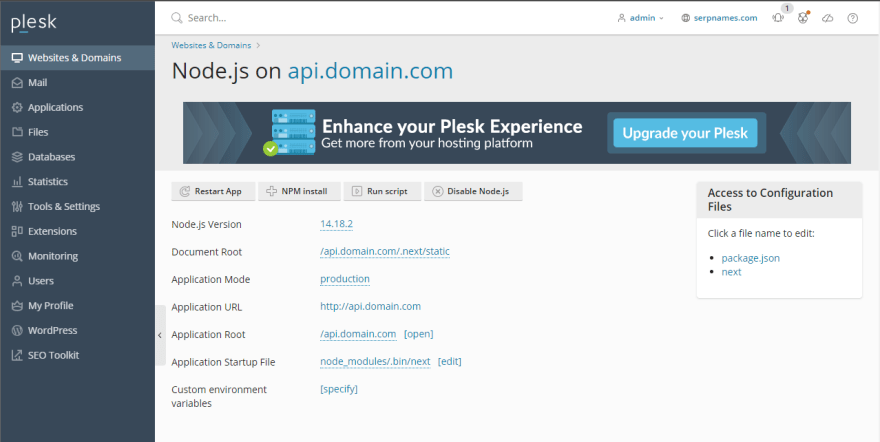Open Databases section
This screenshot has height=442, width=880.
(77, 156)
